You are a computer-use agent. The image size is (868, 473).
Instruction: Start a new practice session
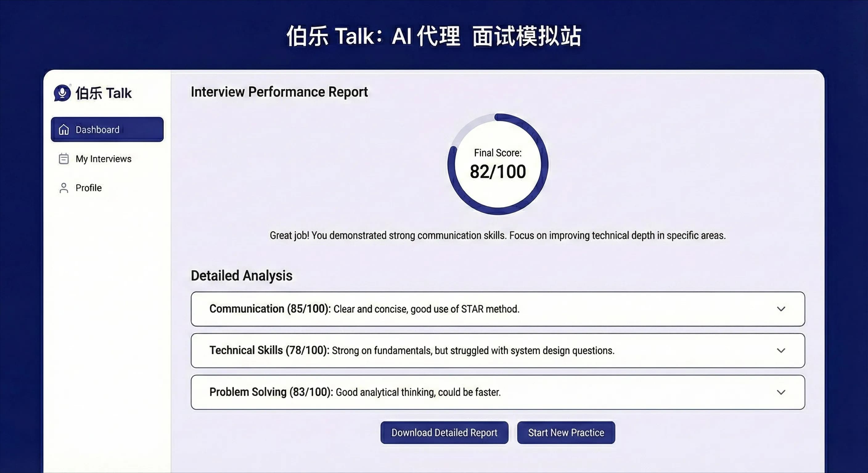[566, 432]
